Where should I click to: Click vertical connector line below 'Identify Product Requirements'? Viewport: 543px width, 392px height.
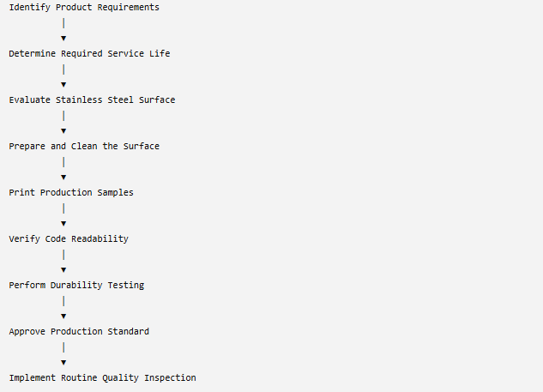click(x=63, y=23)
